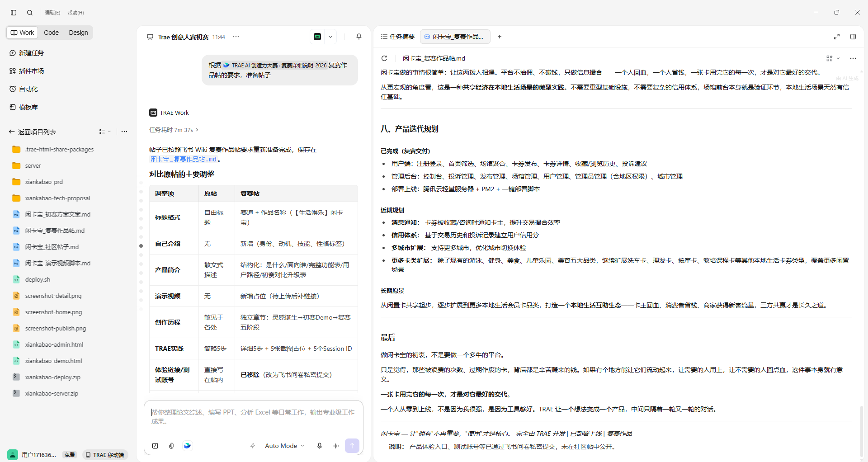Screen dimensions: 868x462
Task: Click the 用户171636... username
Action: pos(39,455)
